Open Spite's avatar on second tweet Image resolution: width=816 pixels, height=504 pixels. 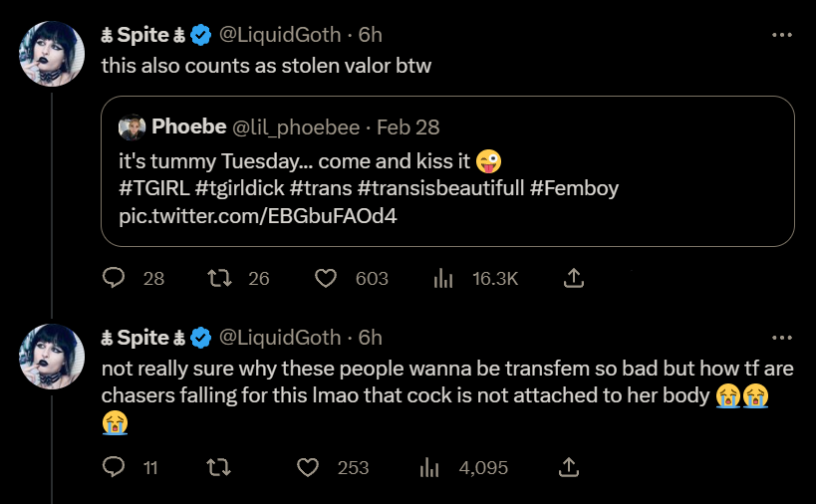pyautogui.click(x=52, y=357)
